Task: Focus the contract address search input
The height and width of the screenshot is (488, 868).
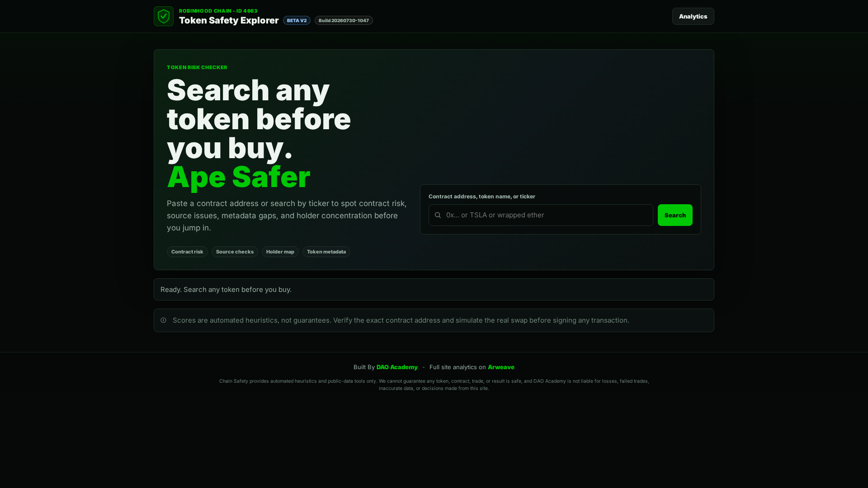Action: (x=541, y=215)
